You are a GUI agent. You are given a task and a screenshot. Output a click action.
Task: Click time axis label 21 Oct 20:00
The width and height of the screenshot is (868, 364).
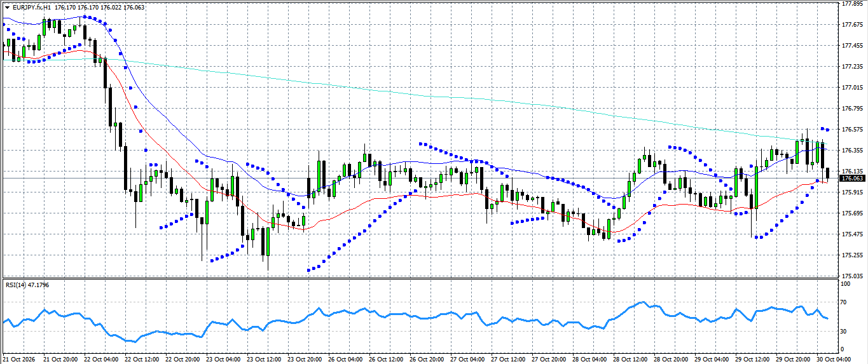coord(60,359)
